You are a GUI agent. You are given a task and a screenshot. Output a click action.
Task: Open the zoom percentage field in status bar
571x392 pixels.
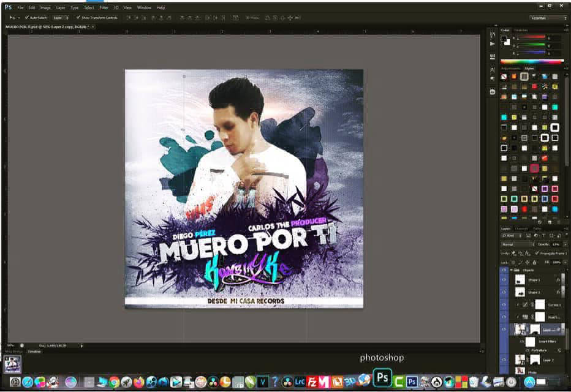point(11,345)
